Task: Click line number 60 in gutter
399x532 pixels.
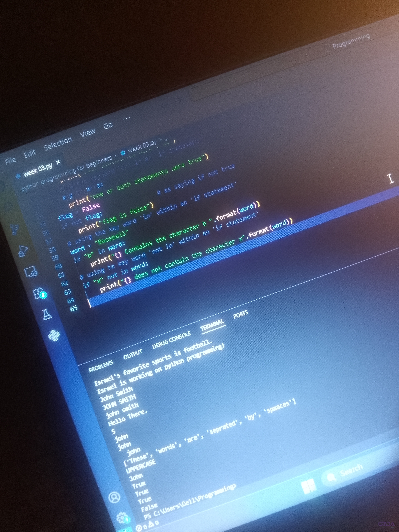Action: coord(58,266)
